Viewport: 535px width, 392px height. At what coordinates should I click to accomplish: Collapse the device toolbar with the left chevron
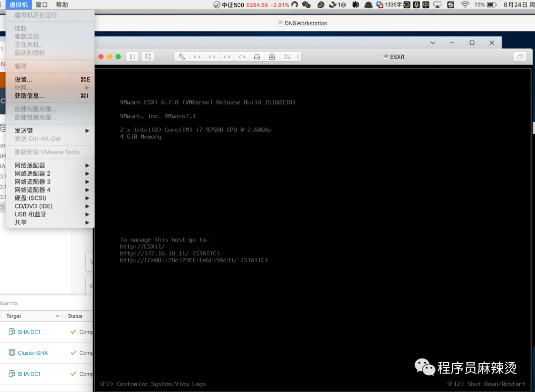(298, 57)
